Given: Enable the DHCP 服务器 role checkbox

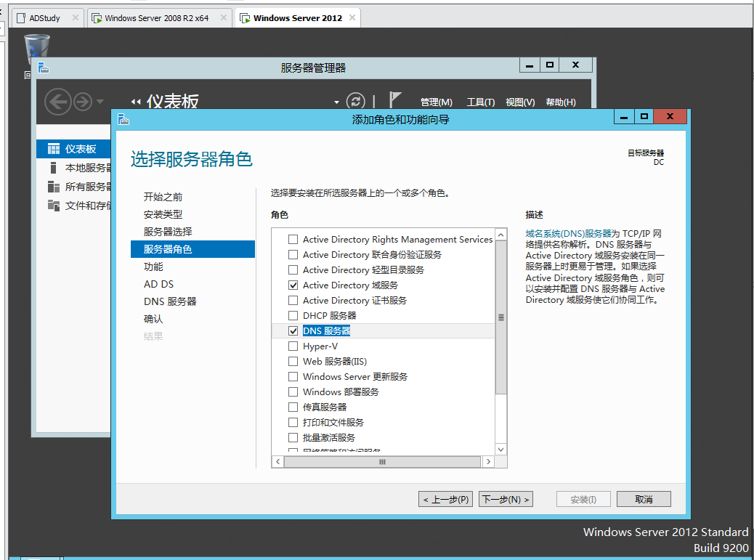Looking at the screenshot, I should [x=293, y=316].
